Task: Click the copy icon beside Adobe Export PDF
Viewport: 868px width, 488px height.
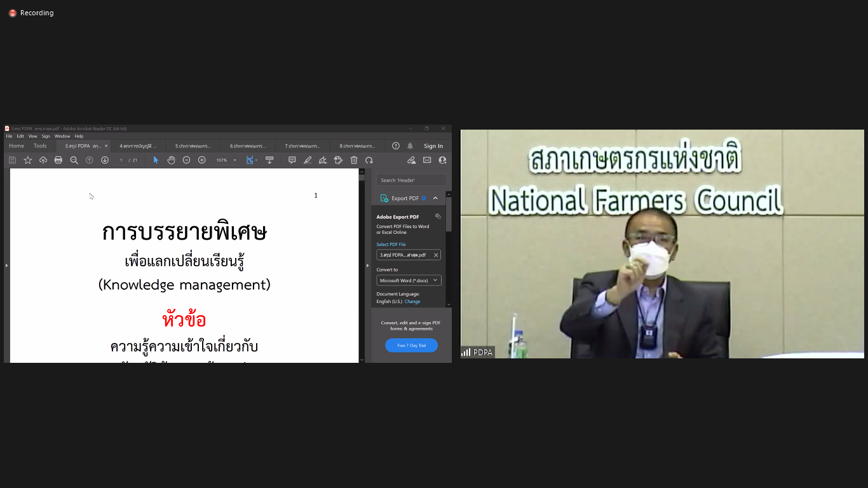Action: point(438,216)
